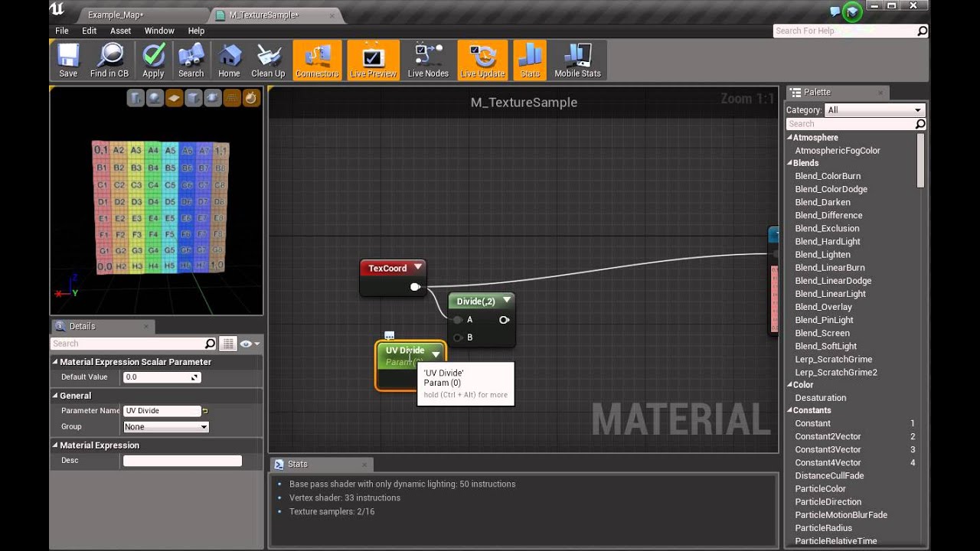Click the Parameter Name text field

[x=162, y=411]
